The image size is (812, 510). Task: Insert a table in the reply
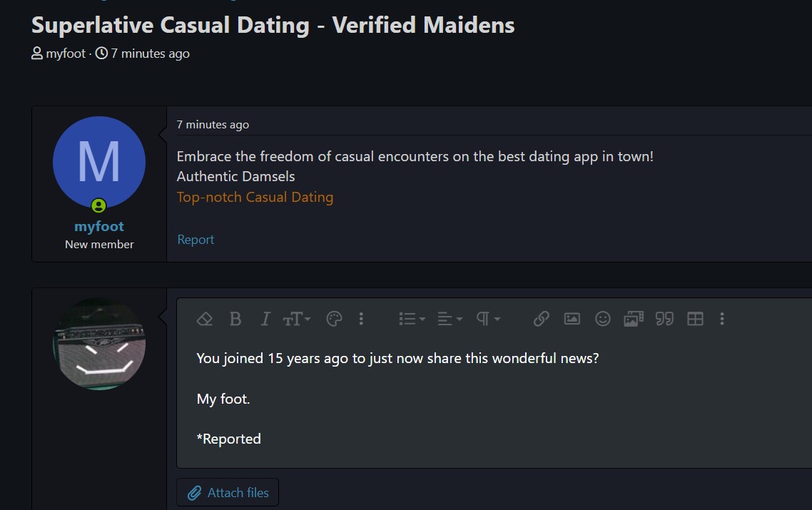click(x=695, y=319)
